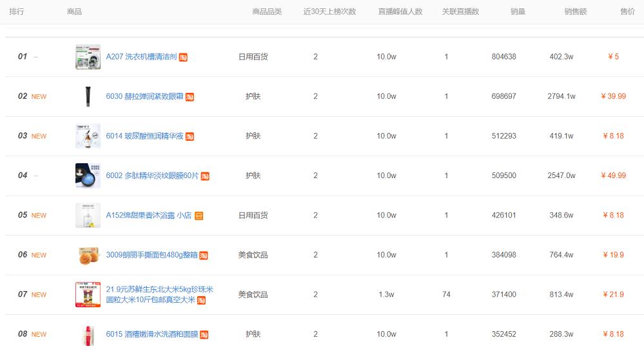The image size is (644, 353).
Task: Click the revenue value 288.3w
Action: tap(561, 334)
